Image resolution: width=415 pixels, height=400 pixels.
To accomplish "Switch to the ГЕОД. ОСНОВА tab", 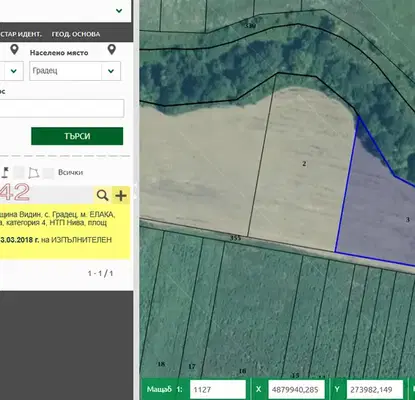I will (76, 34).
